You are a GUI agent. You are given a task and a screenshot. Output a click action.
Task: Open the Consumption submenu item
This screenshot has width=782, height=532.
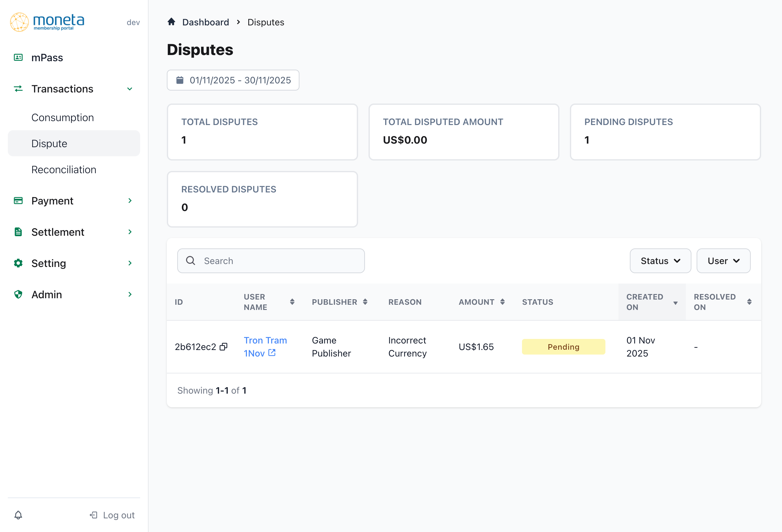coord(63,117)
